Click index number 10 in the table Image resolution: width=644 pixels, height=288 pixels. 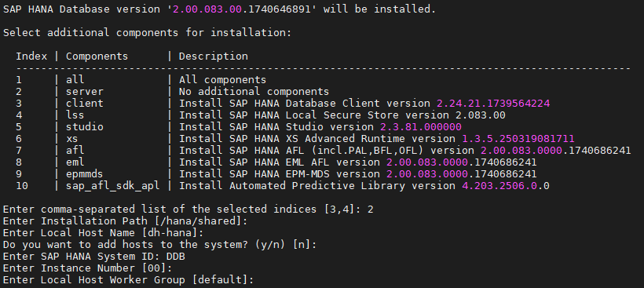[x=22, y=186]
